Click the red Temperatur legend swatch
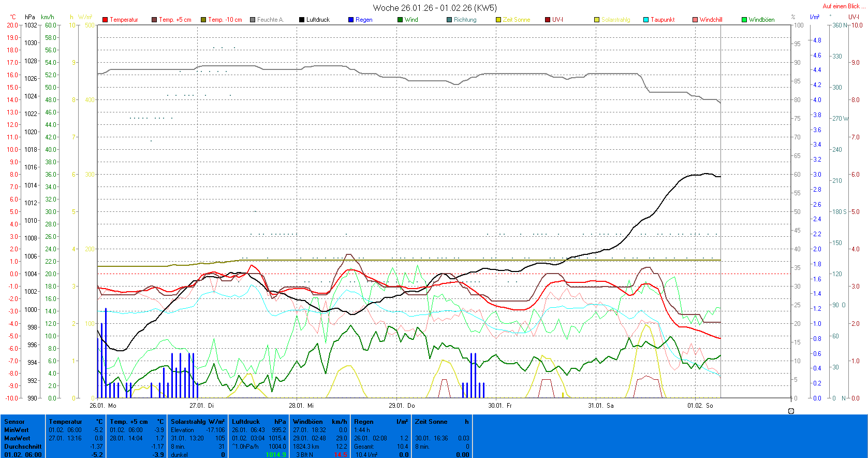Screen dimensions: 868x458 [105, 20]
